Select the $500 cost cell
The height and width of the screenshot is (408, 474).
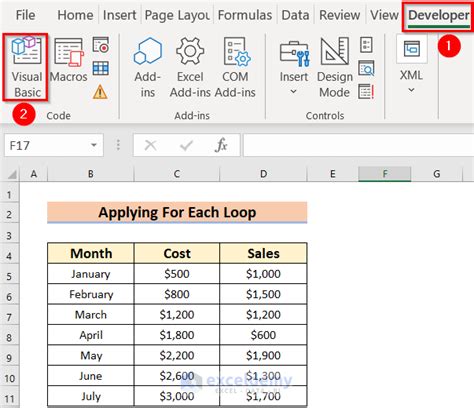coord(177,274)
